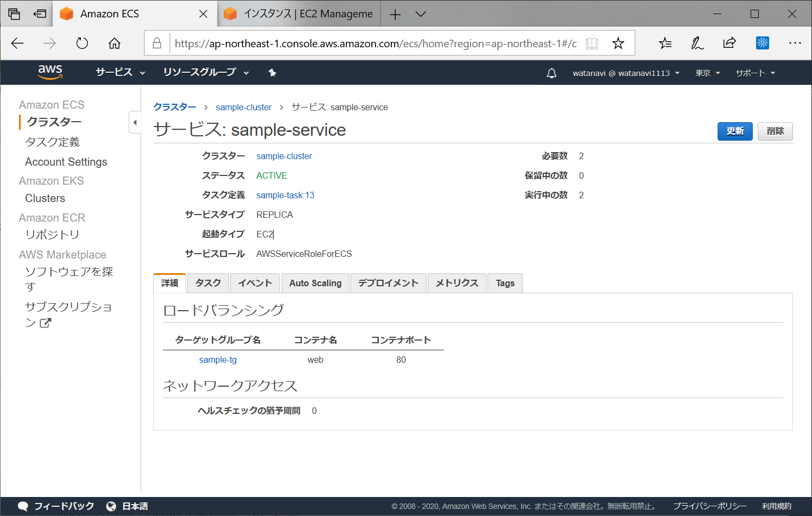The height and width of the screenshot is (516, 812).
Task: Open Account Settings in the sidebar
Action: [66, 162]
